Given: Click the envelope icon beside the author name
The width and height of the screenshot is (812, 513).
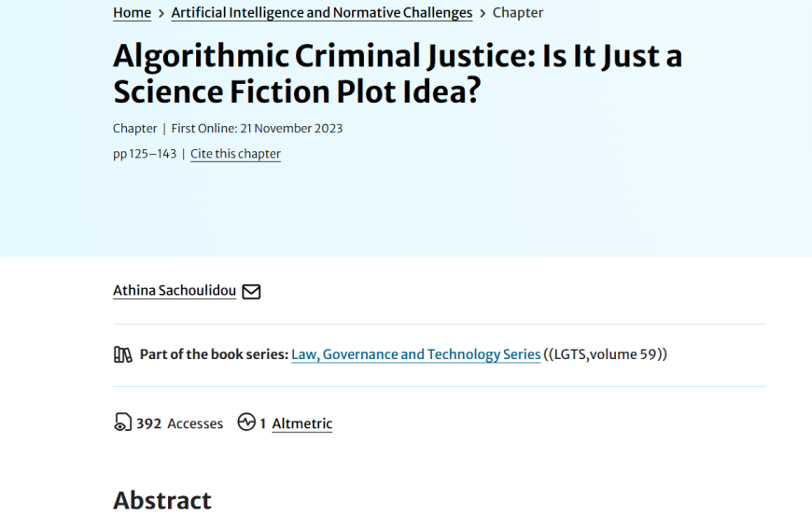Looking at the screenshot, I should (x=251, y=291).
